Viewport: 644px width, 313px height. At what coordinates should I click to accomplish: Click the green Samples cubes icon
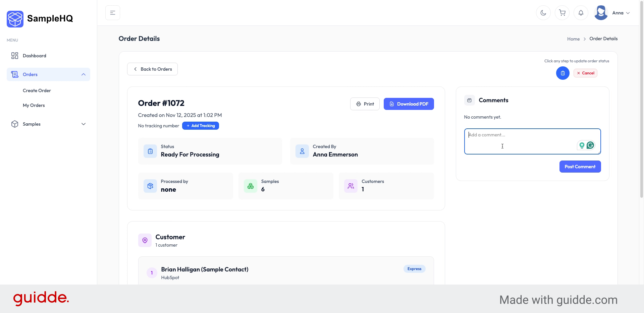click(251, 186)
